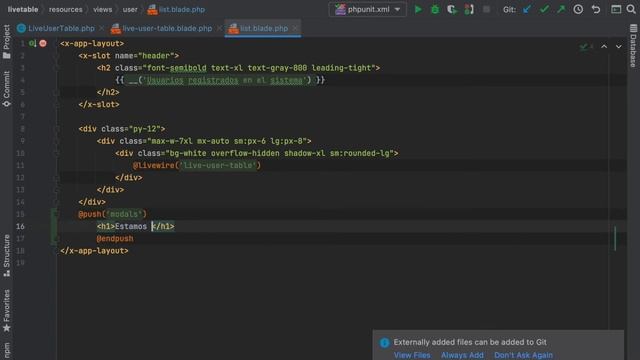Collapse the x-slot block fold marker

click(57, 56)
